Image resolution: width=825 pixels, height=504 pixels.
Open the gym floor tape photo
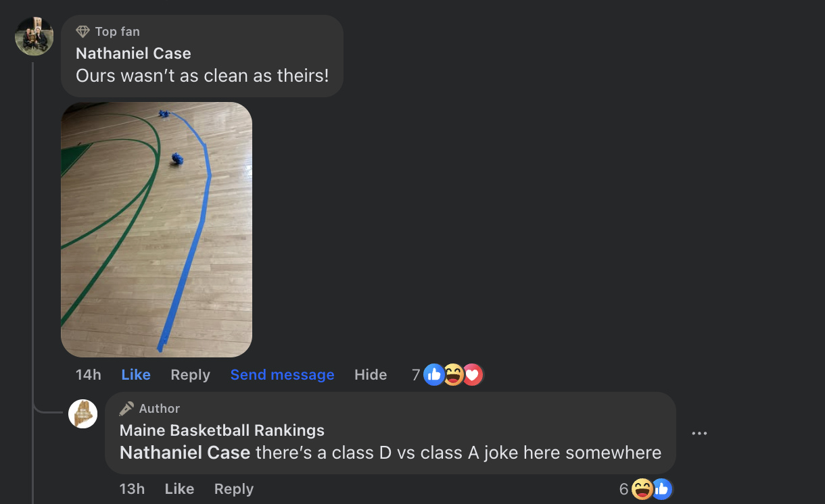[156, 230]
